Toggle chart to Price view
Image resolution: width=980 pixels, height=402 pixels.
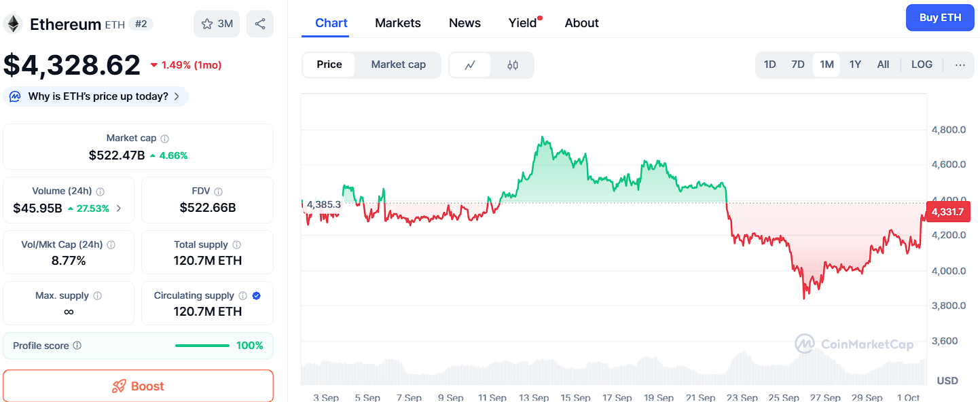(x=329, y=65)
